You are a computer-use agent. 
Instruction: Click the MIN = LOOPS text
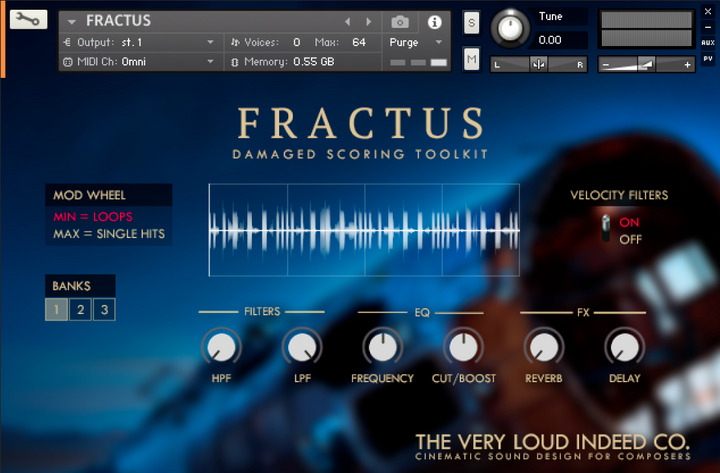pos(93,217)
